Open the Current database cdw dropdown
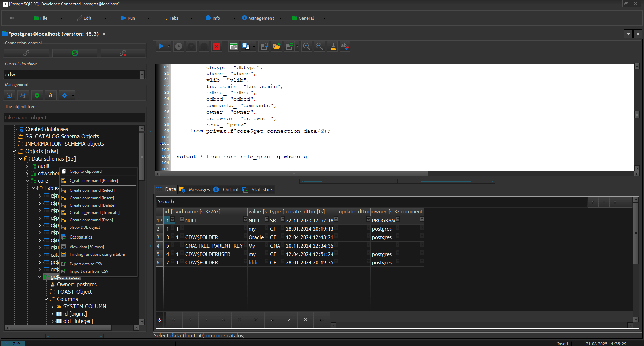The width and height of the screenshot is (644, 346). (x=142, y=74)
